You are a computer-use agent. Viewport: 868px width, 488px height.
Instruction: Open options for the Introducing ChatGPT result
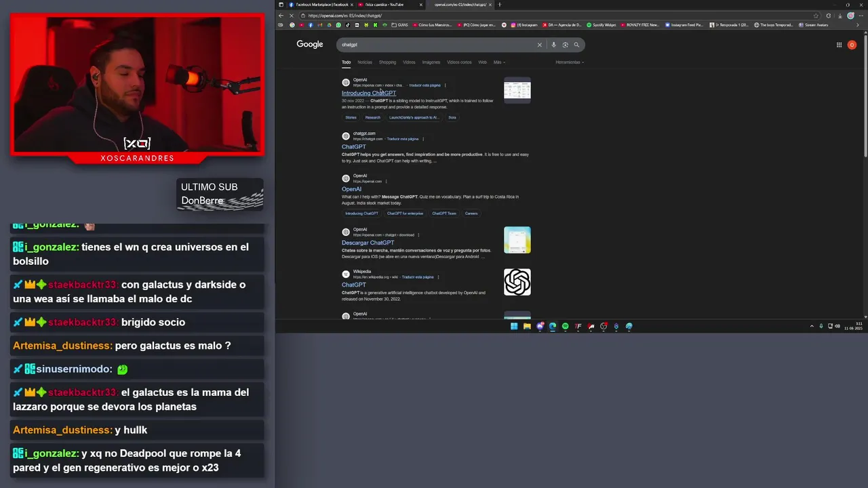click(446, 85)
